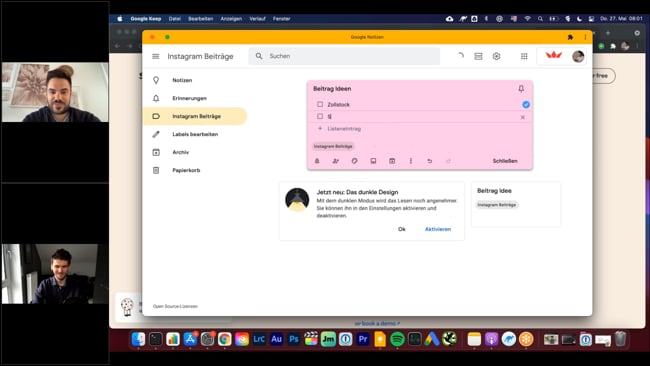Click the Beitrag Ideen note title

tap(332, 89)
